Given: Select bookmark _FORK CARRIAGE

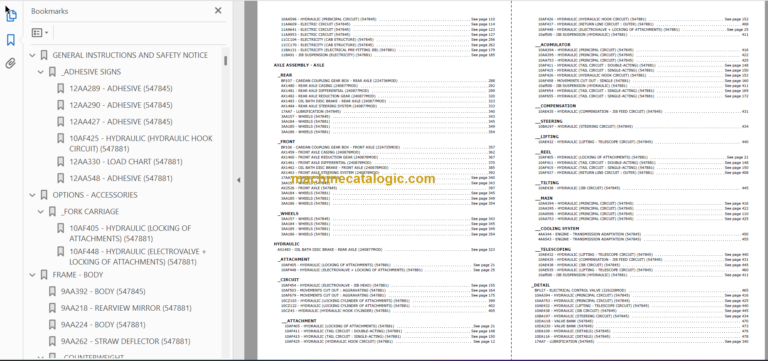Looking at the screenshot, I should pos(90,212).
